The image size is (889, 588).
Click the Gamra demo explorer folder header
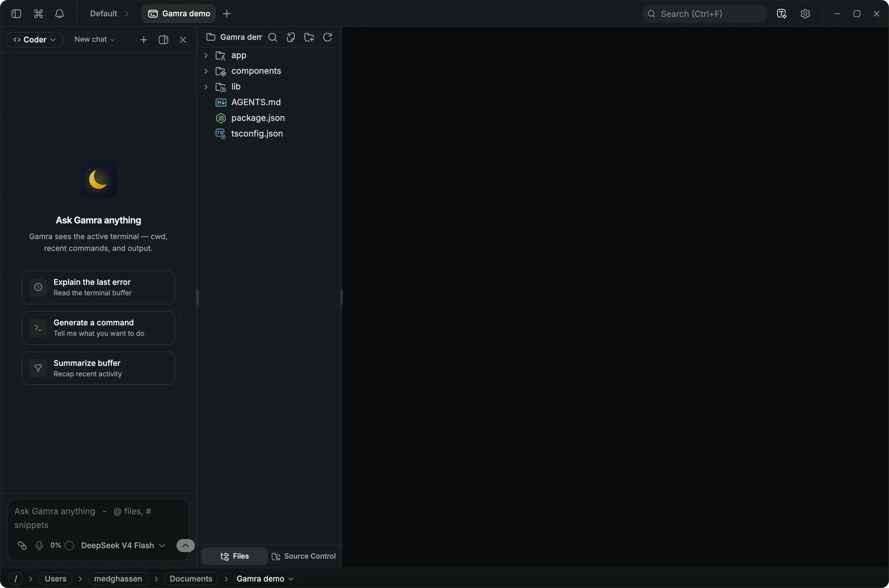pos(235,37)
